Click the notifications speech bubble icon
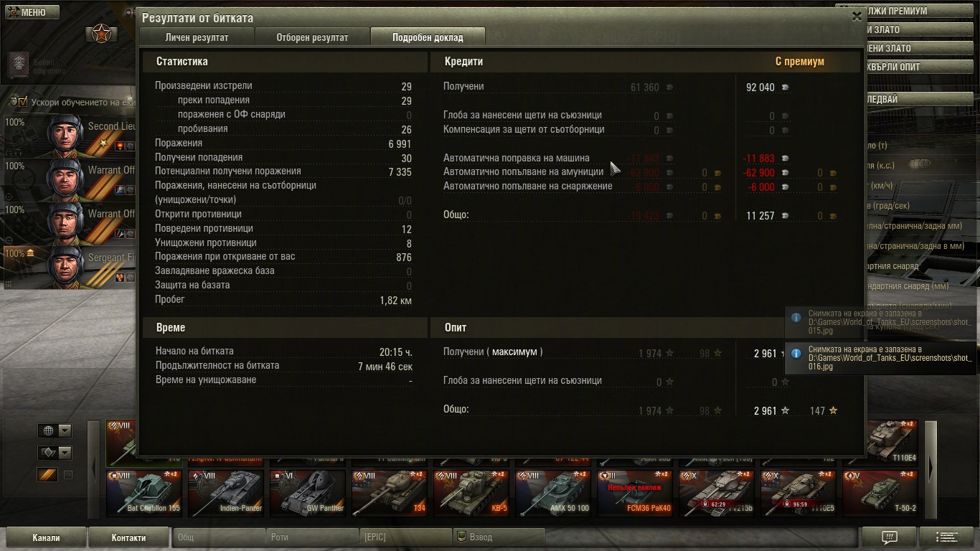Viewport: 980px width, 551px height. (x=889, y=537)
